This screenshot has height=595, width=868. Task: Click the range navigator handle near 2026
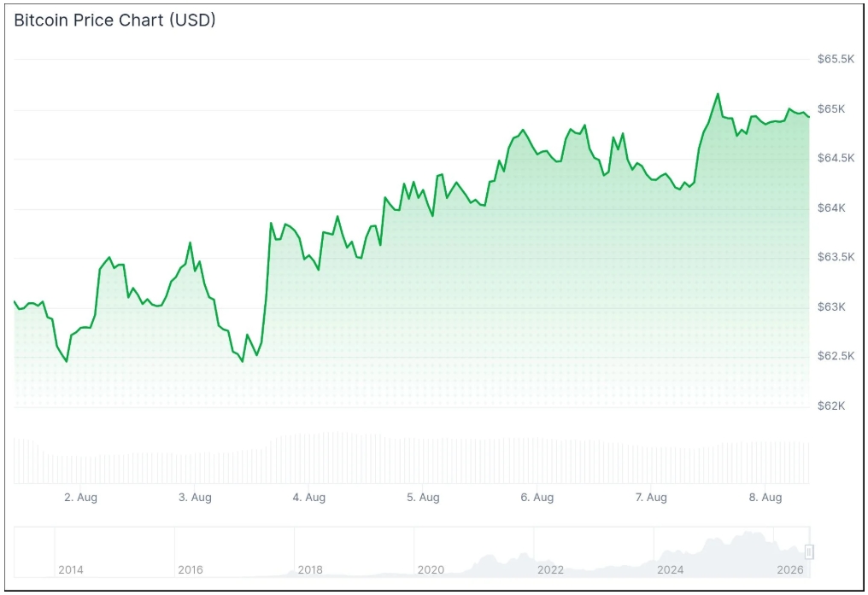coord(809,551)
